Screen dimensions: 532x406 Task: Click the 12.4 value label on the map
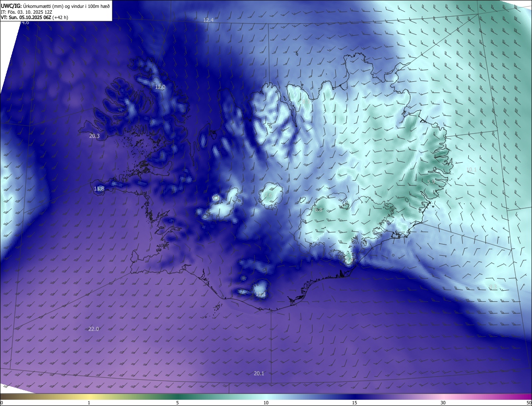point(208,20)
